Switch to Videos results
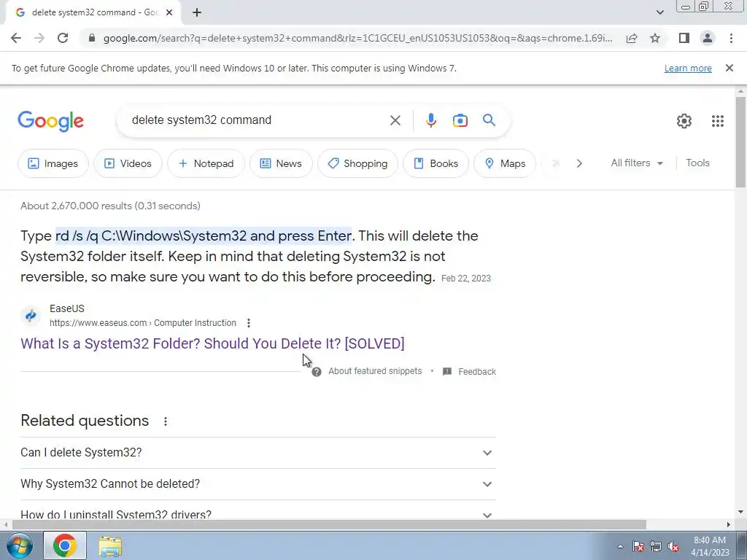 point(128,163)
